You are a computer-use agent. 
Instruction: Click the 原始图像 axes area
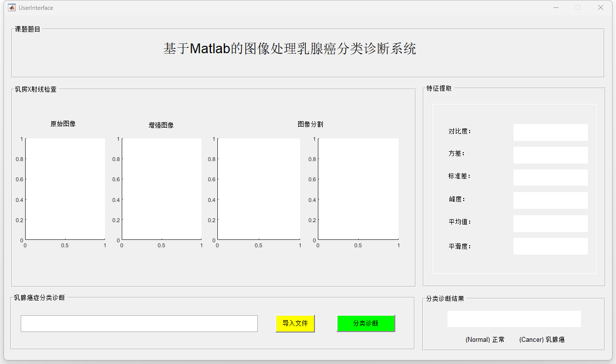65,189
